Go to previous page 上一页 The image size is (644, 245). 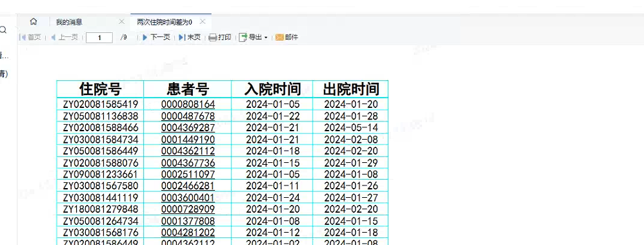pyautogui.click(x=65, y=37)
